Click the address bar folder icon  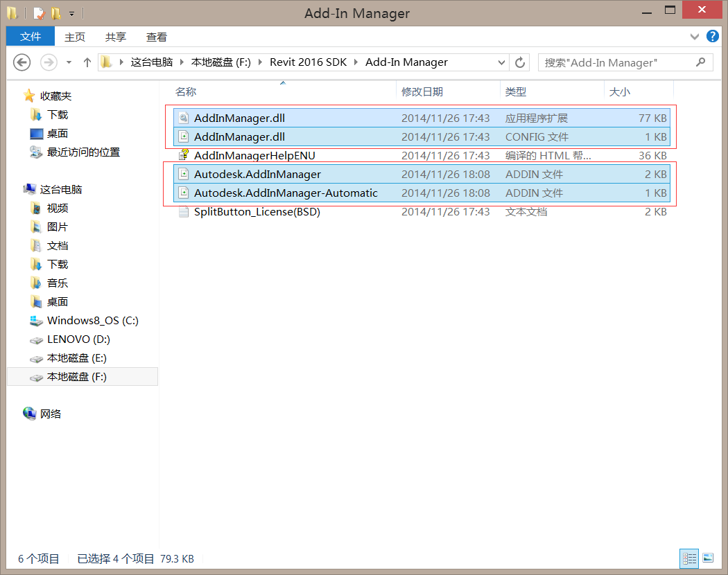[107, 62]
